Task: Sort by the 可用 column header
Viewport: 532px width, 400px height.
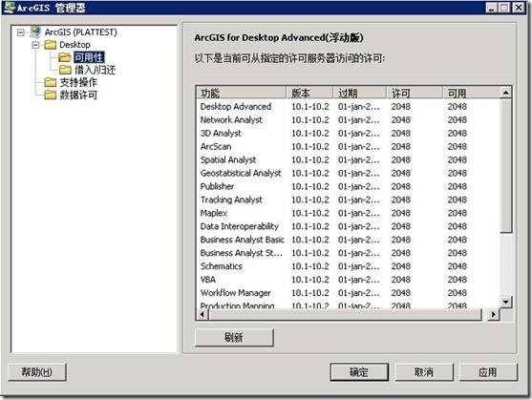Action: click(471, 93)
